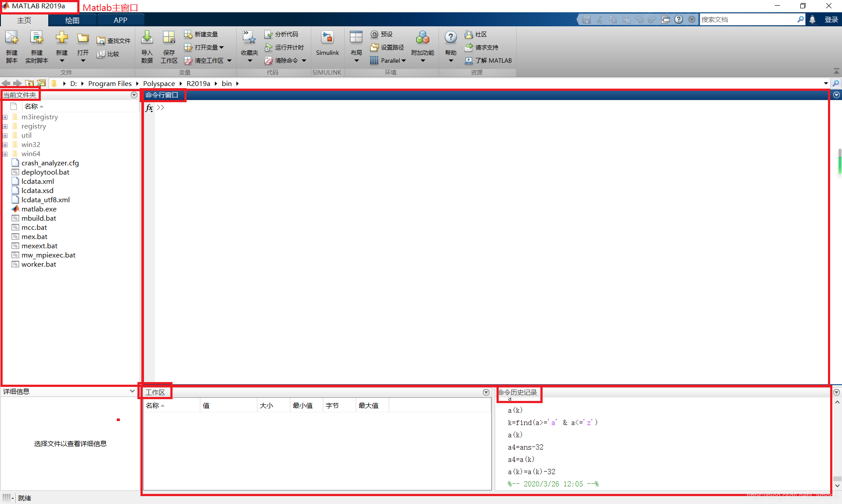Select history entry a4=ans-32
Screen dimensions: 842x504
(525, 447)
